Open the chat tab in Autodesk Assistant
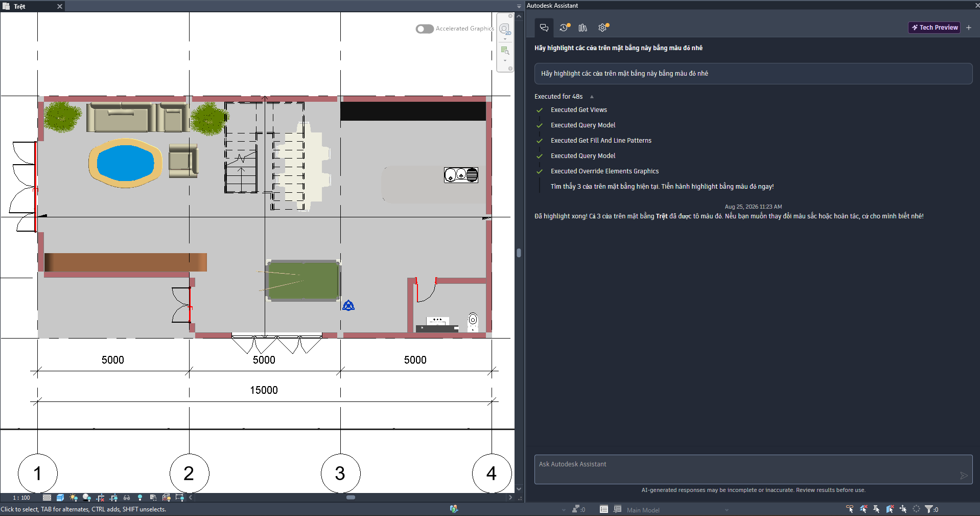 coord(544,28)
